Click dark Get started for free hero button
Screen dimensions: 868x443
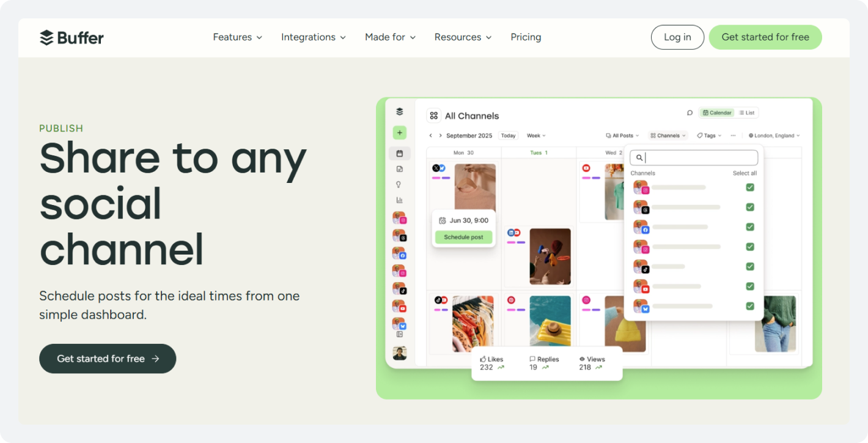[108, 359]
